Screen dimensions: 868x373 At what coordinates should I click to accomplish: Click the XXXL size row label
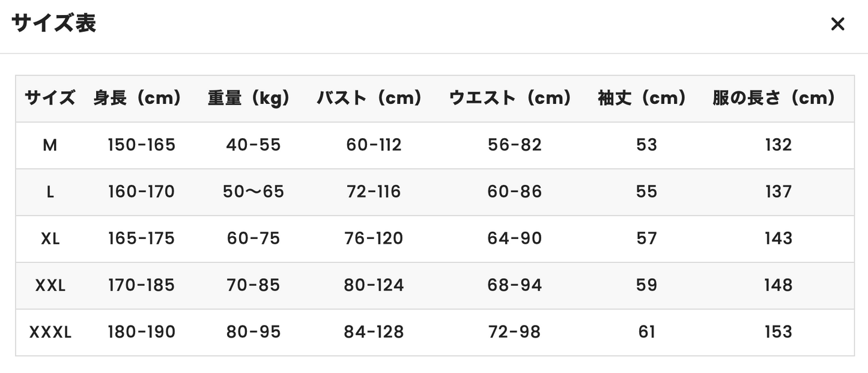pos(50,332)
